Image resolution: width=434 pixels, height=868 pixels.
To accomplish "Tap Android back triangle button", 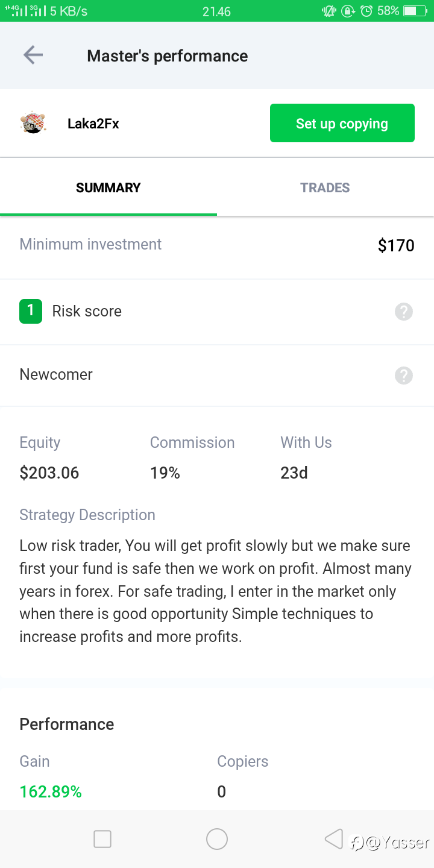I will coord(333,838).
